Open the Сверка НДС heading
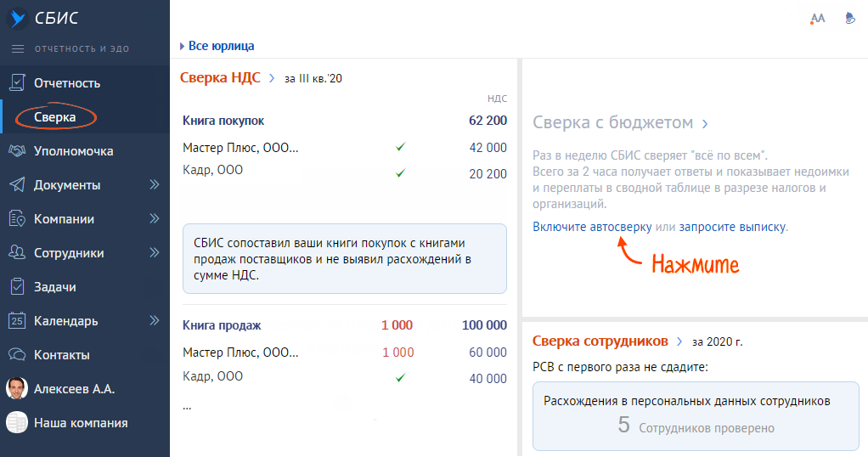 click(x=220, y=77)
